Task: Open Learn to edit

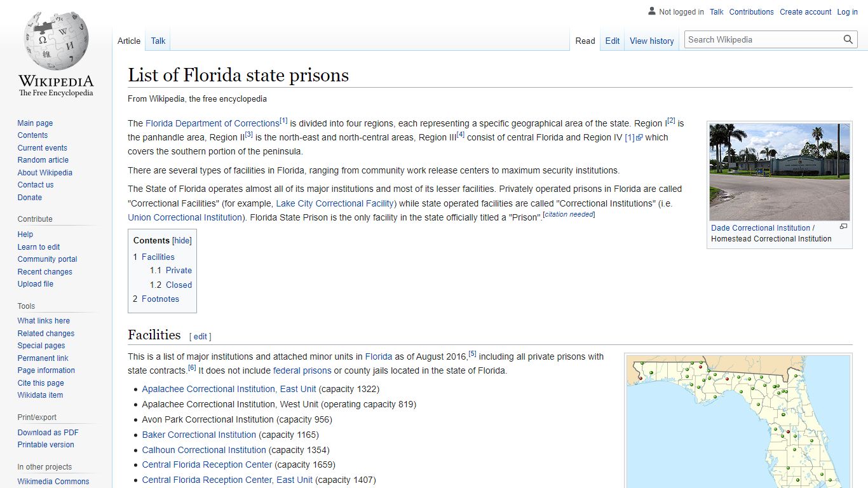Action: click(x=39, y=247)
